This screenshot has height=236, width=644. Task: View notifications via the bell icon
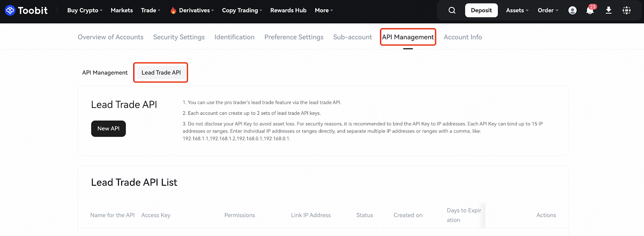(x=590, y=10)
